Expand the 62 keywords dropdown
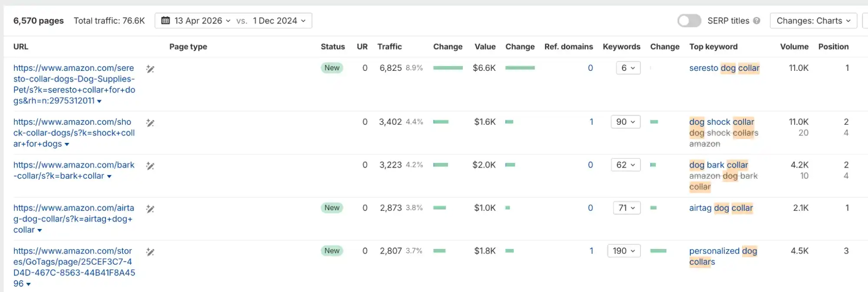This screenshot has height=292, width=868. click(x=626, y=165)
